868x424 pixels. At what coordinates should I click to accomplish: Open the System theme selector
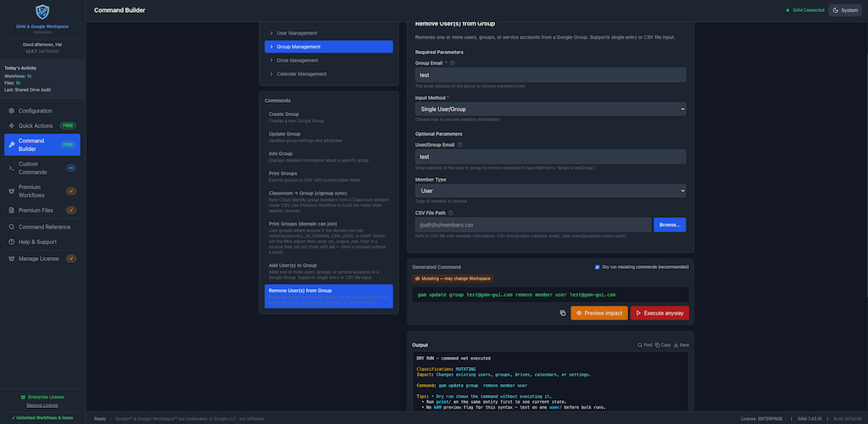pos(845,10)
